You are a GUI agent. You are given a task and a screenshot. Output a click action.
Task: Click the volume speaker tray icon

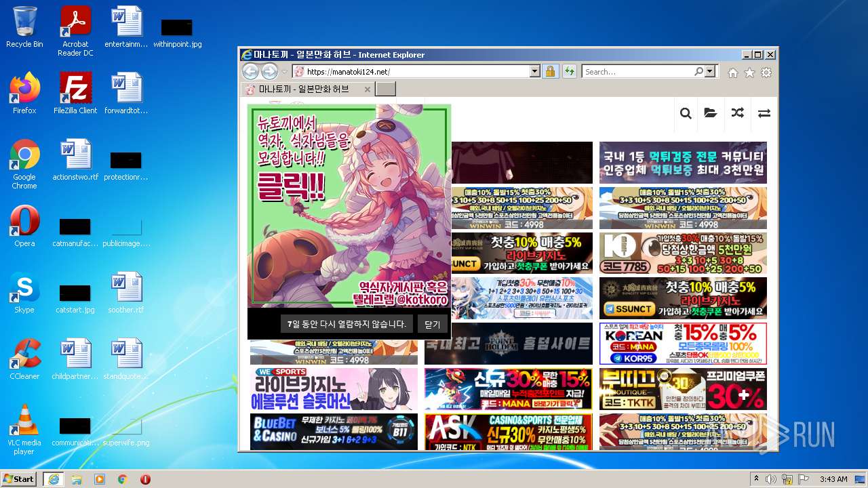click(x=771, y=479)
